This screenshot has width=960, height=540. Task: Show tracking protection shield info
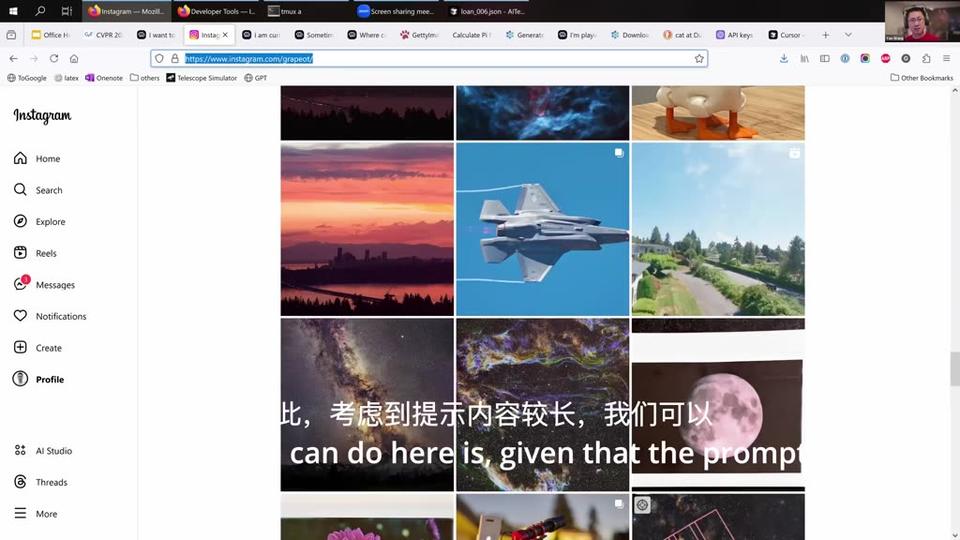coord(159,59)
